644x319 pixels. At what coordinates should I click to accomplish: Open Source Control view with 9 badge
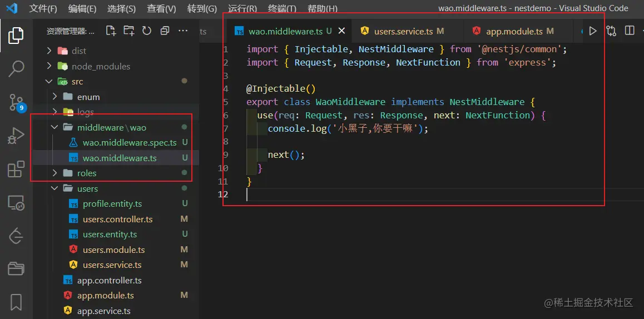pyautogui.click(x=17, y=102)
